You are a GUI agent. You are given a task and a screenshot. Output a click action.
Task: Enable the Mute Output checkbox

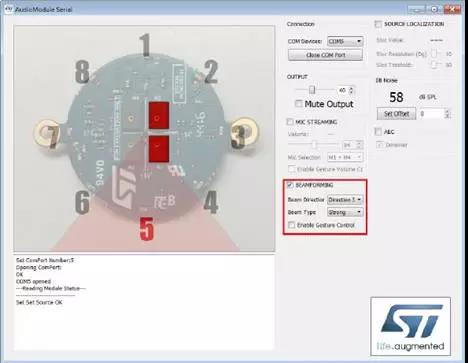[299, 104]
